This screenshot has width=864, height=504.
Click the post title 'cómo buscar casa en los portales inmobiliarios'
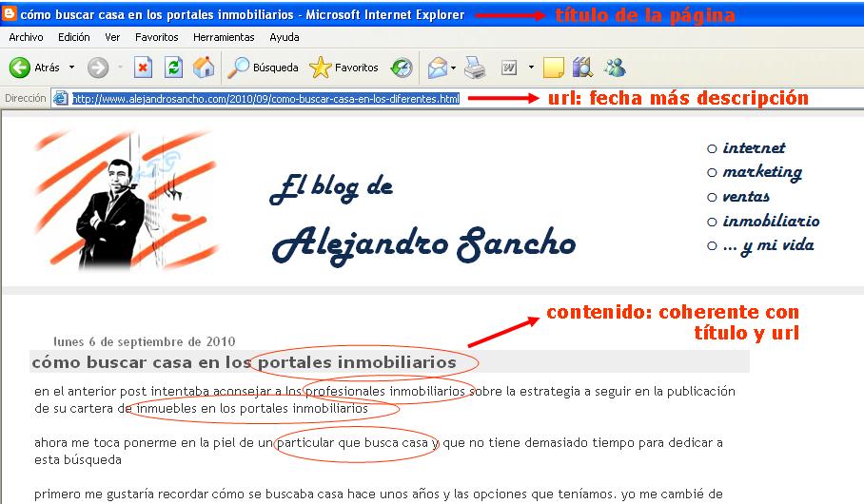[x=245, y=362]
